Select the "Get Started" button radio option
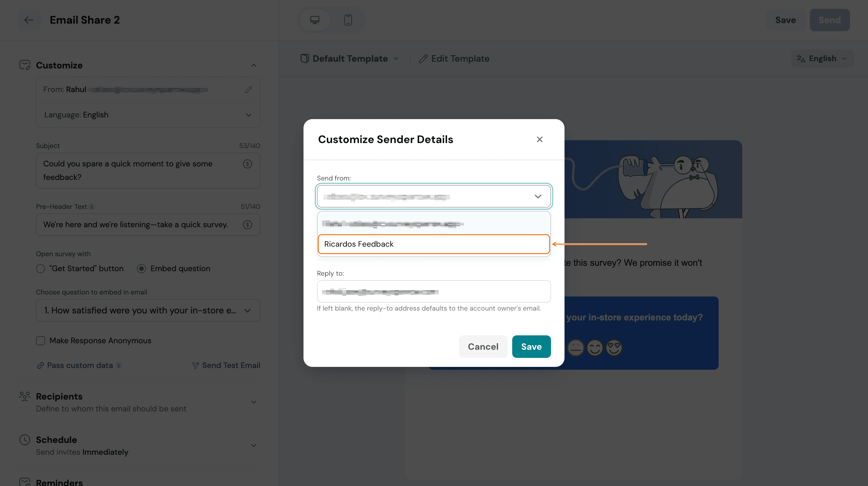This screenshot has height=486, width=868. [x=41, y=268]
